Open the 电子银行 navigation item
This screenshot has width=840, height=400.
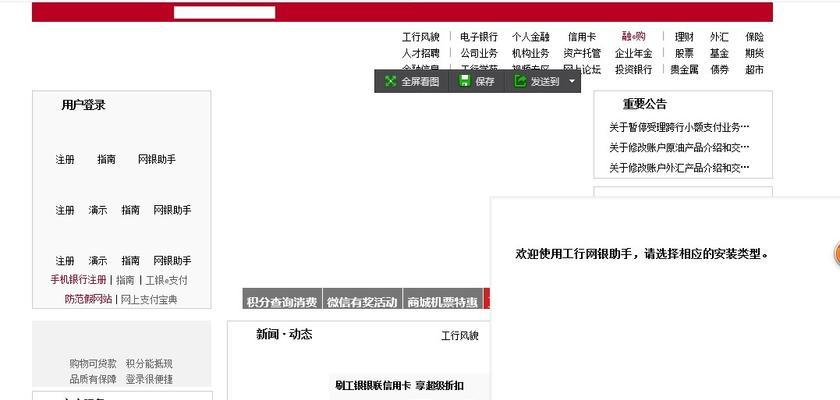[x=479, y=37]
